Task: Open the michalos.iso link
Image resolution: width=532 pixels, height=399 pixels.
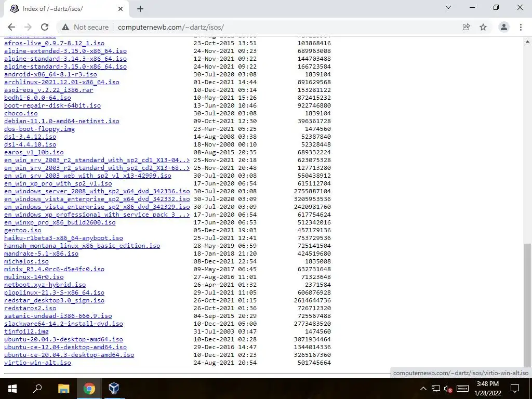Action: tap(26, 262)
